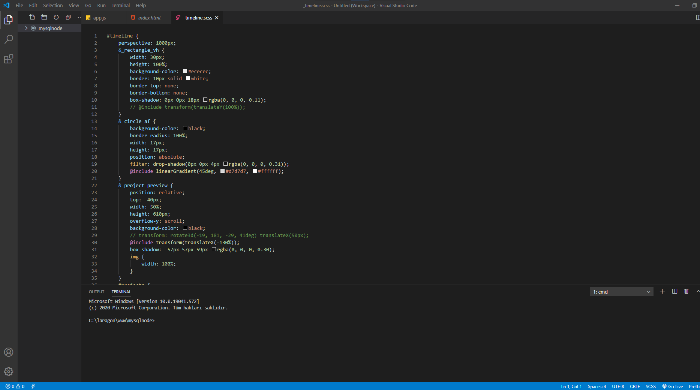Click rgba swatch in drop-shadow line 19

(225, 164)
